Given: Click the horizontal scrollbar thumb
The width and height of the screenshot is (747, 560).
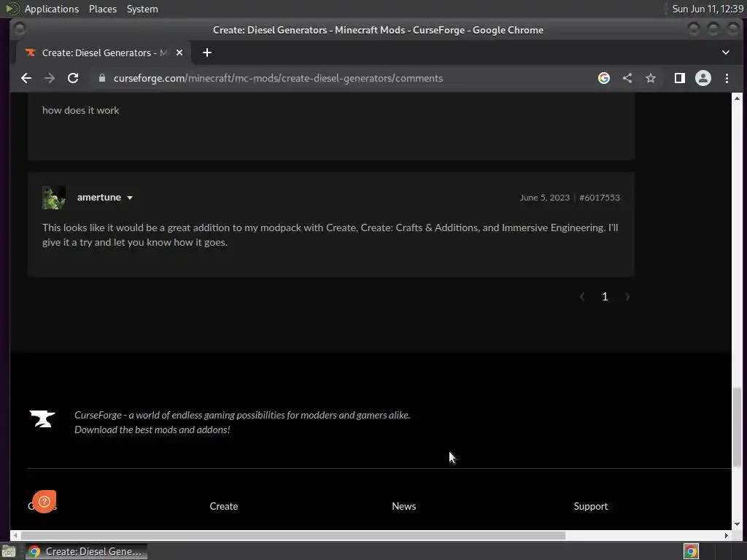Looking at the screenshot, I should (x=293, y=535).
